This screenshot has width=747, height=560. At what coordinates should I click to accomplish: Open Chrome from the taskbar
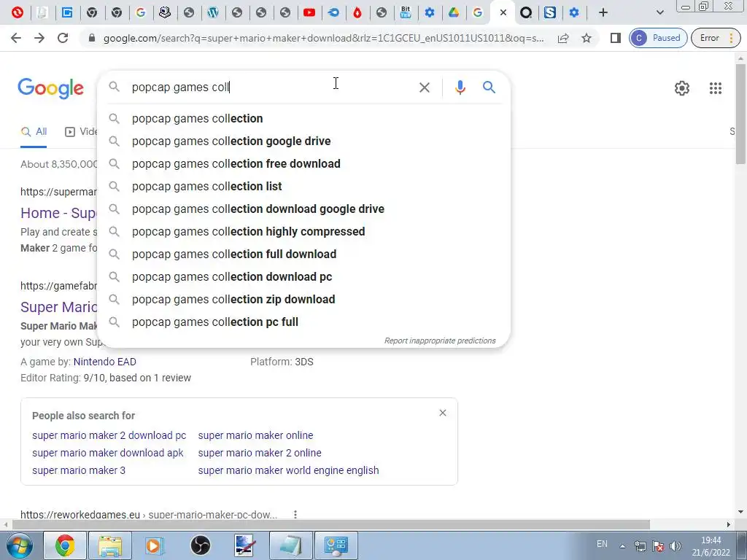pos(65,545)
